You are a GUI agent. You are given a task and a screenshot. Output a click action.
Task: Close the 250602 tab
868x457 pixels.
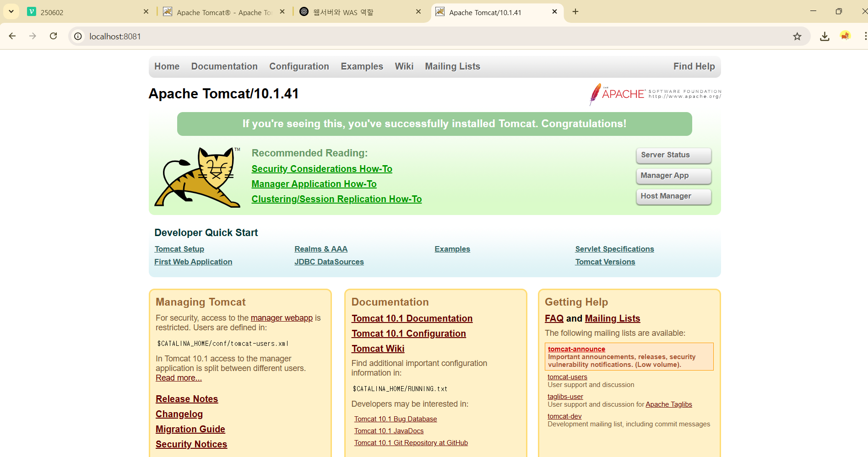(146, 11)
